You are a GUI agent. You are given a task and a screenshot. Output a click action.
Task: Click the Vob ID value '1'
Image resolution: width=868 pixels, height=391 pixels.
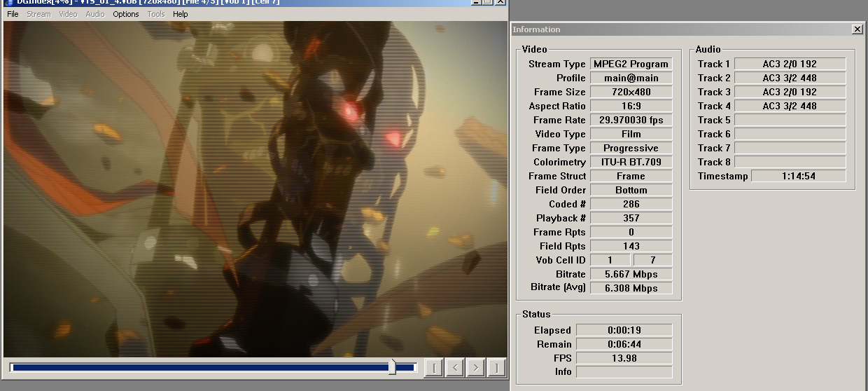[610, 260]
